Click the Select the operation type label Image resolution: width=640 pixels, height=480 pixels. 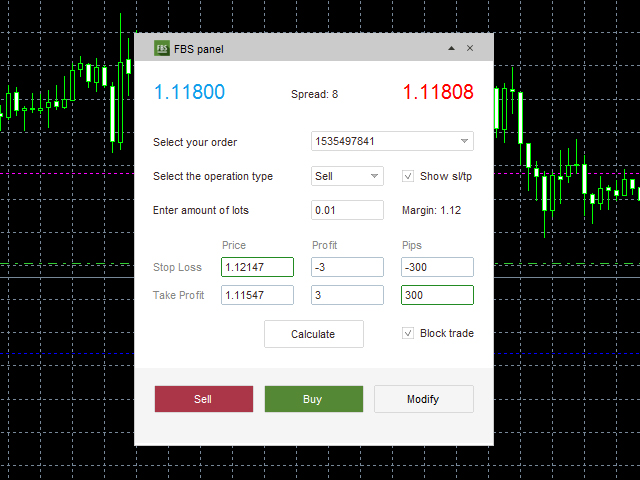click(x=213, y=176)
